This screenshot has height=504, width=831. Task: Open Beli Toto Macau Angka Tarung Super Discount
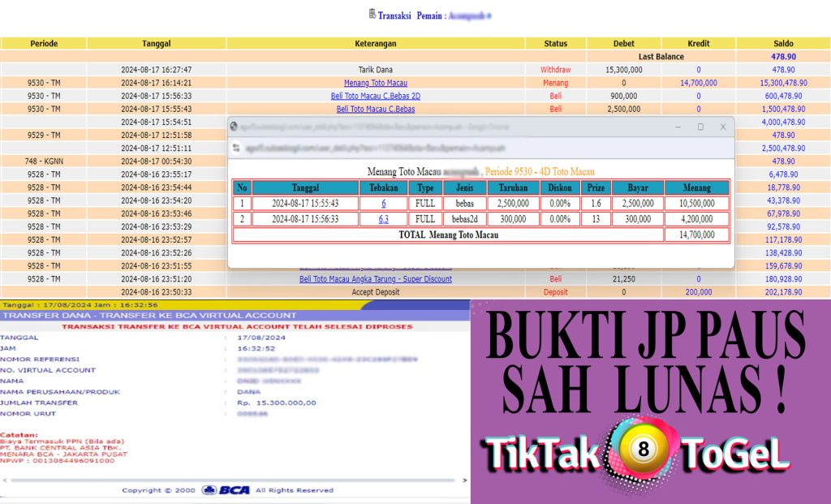tap(375, 279)
